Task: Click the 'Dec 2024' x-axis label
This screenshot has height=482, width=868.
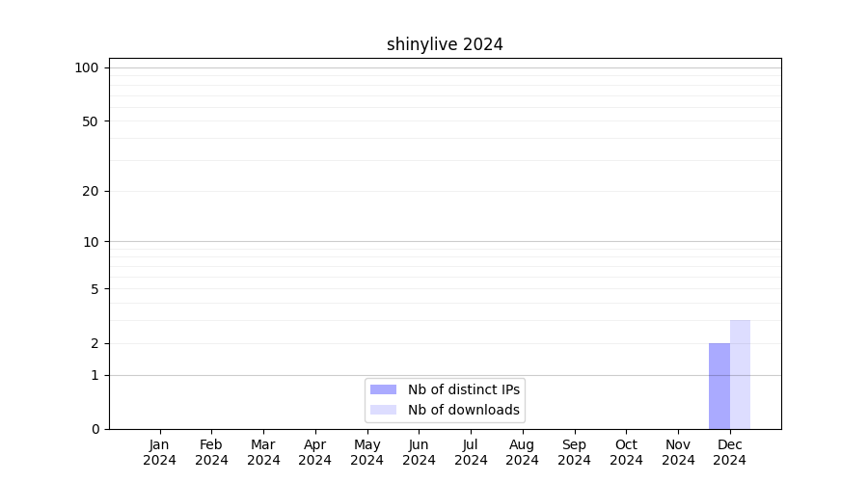Action: click(x=730, y=452)
